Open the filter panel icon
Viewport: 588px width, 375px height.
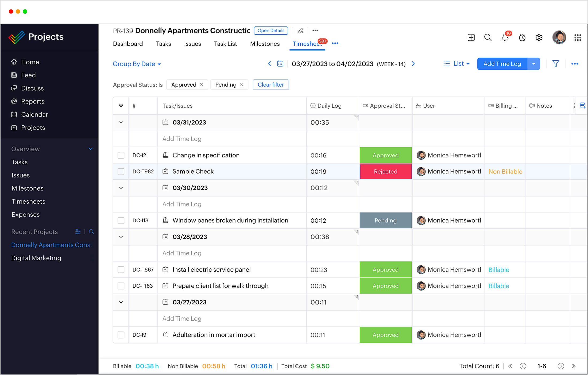pyautogui.click(x=556, y=64)
